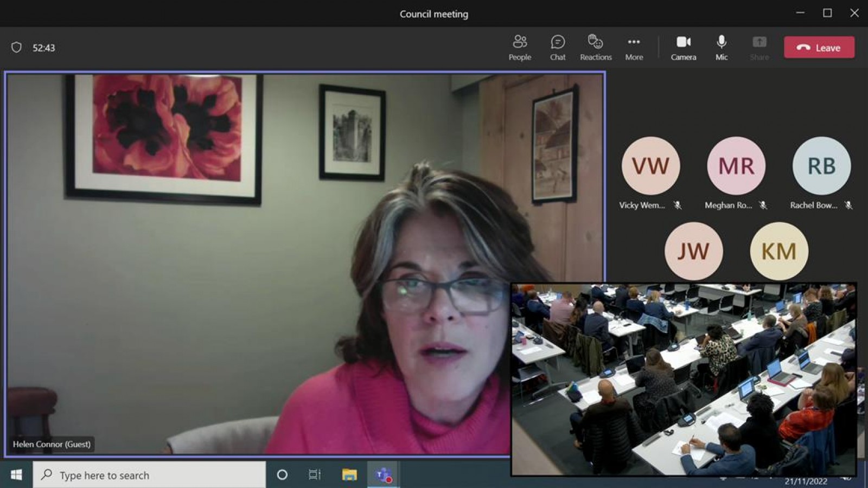Open the People participants panel
Image resolution: width=868 pixels, height=488 pixels.
520,47
